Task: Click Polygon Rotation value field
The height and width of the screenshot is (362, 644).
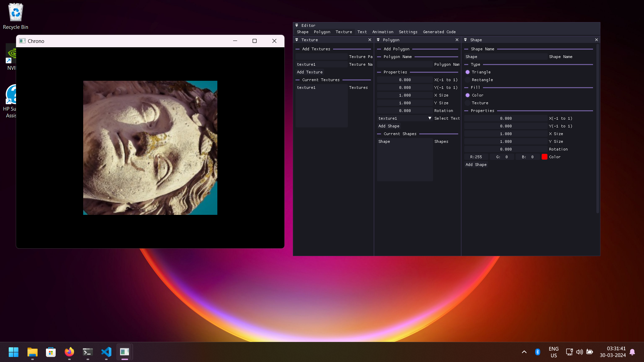Action: tap(405, 111)
